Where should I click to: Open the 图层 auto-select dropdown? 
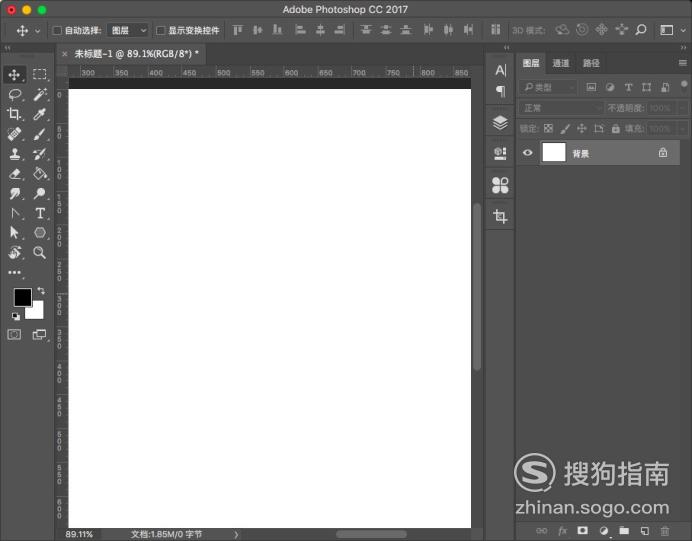click(128, 30)
